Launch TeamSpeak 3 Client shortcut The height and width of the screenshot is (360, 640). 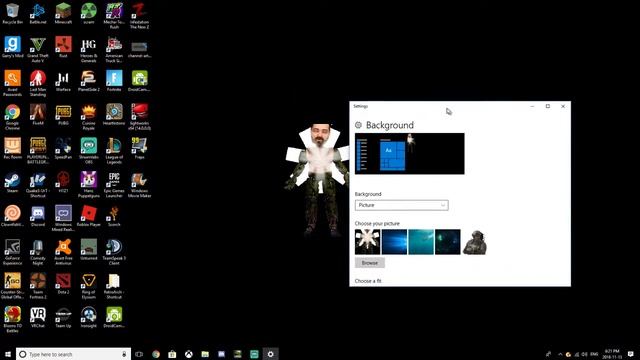[x=114, y=252]
